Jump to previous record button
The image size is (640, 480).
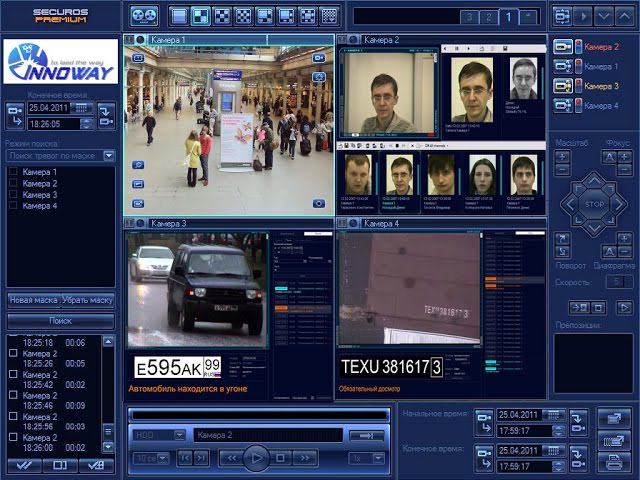pos(184,458)
